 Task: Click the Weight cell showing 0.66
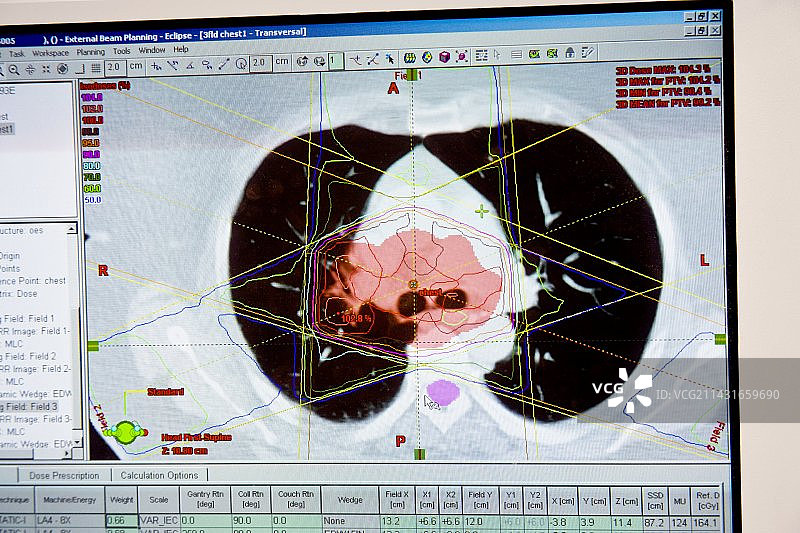121,521
